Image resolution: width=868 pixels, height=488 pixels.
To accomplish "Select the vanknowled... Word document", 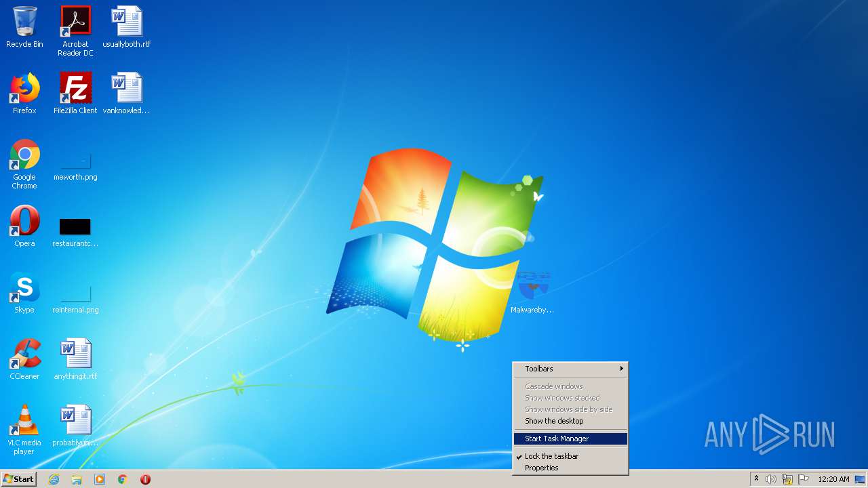I will point(127,94).
